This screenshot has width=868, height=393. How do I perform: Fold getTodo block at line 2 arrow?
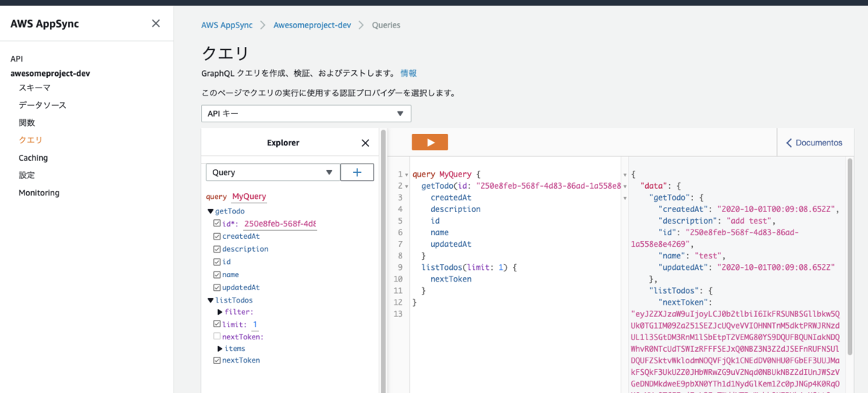(408, 186)
